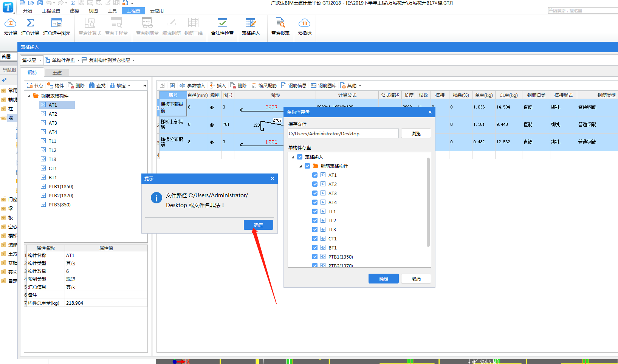Uncheck PTB1(1350) in save dialog
Viewport: 618px width, 364px height.
click(315, 257)
